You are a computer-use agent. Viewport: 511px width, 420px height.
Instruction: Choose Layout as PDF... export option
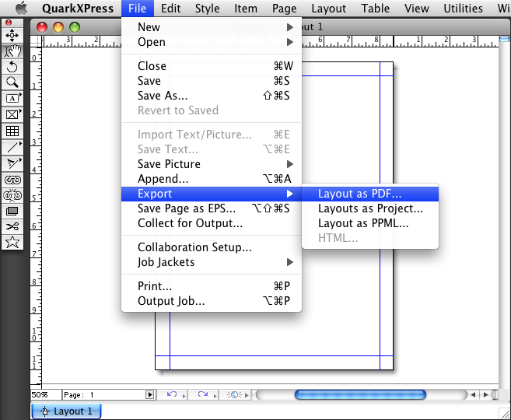(x=370, y=194)
